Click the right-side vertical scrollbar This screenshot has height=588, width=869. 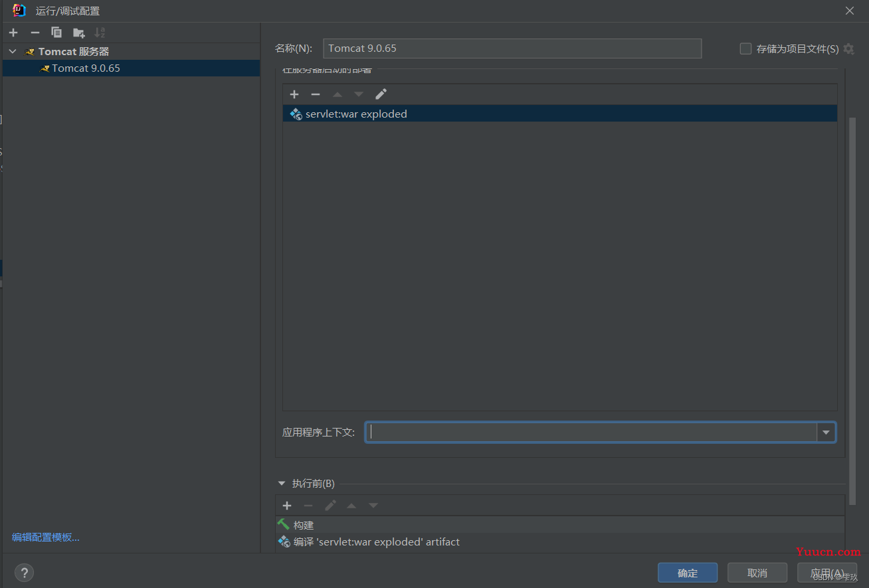coord(853,311)
